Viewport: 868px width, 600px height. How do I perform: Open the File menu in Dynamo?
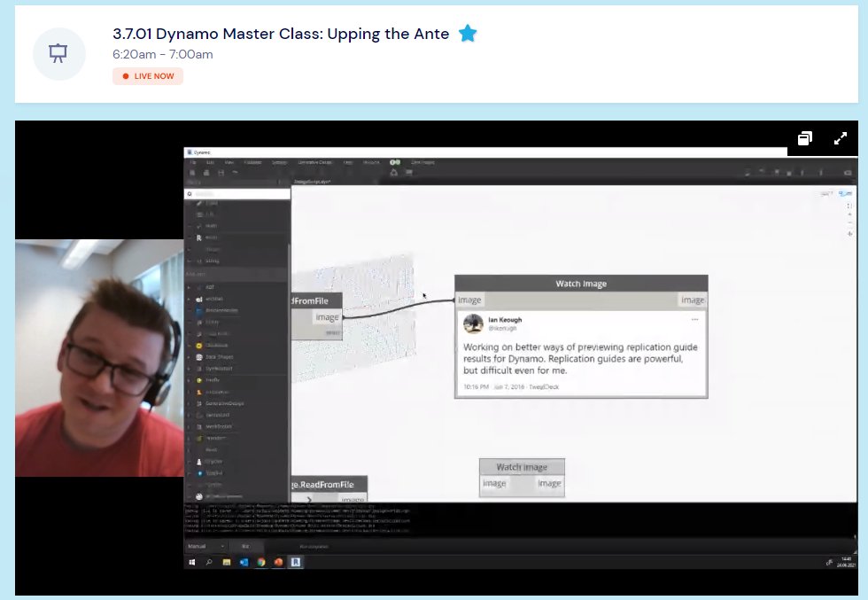click(193, 162)
